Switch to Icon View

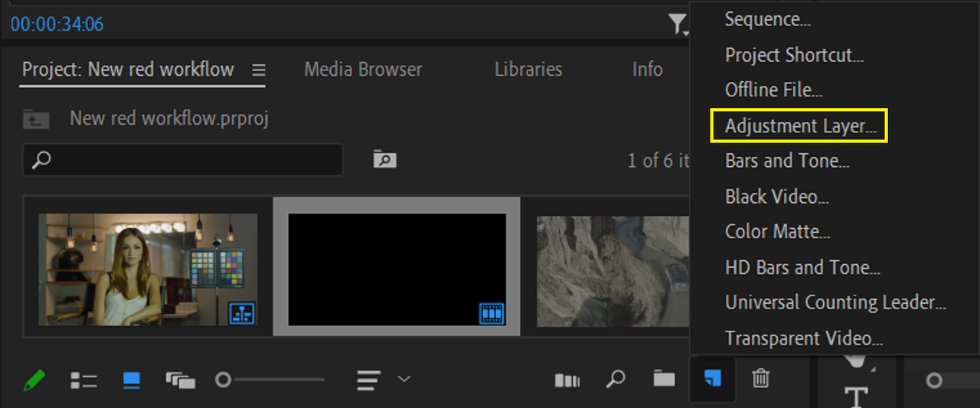point(132,379)
